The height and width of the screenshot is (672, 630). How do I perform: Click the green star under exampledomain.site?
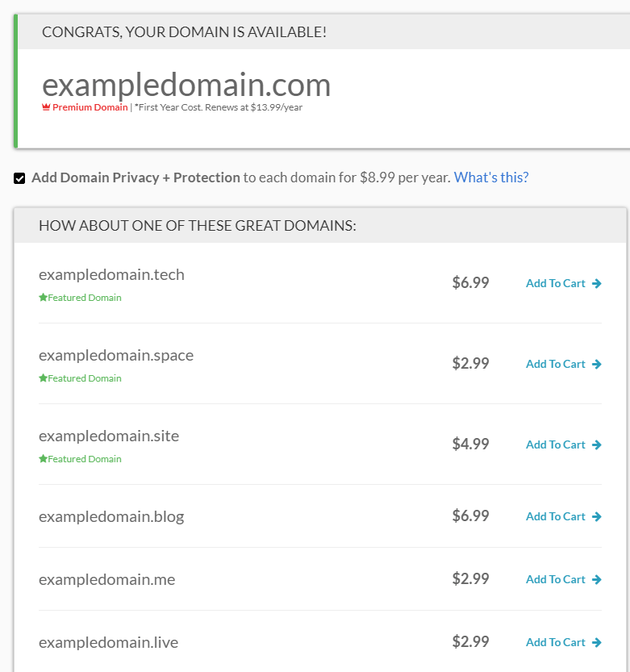(43, 458)
